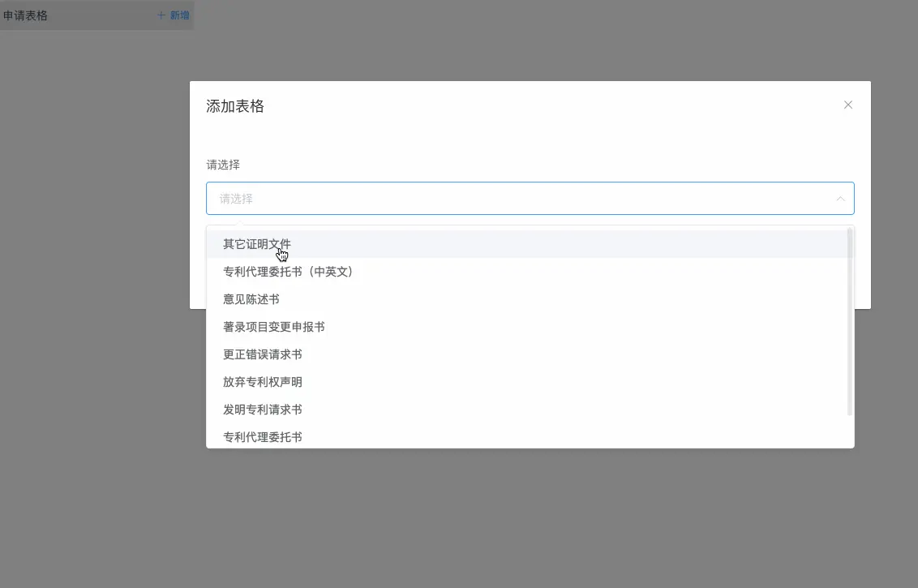Choose 更正错误请求书 option
Viewport: 918px width, 588px height.
(262, 354)
